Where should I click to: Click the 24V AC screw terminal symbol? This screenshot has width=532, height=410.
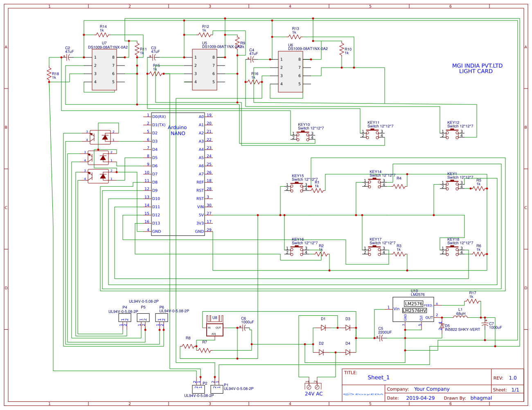point(313,386)
